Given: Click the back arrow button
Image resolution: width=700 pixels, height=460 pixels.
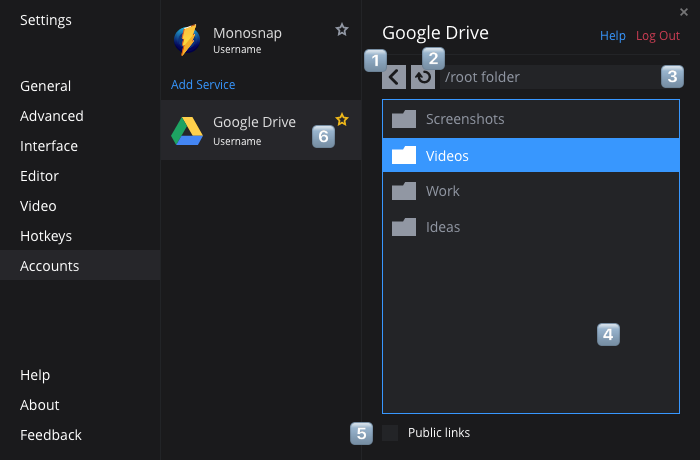Looking at the screenshot, I should tap(394, 77).
